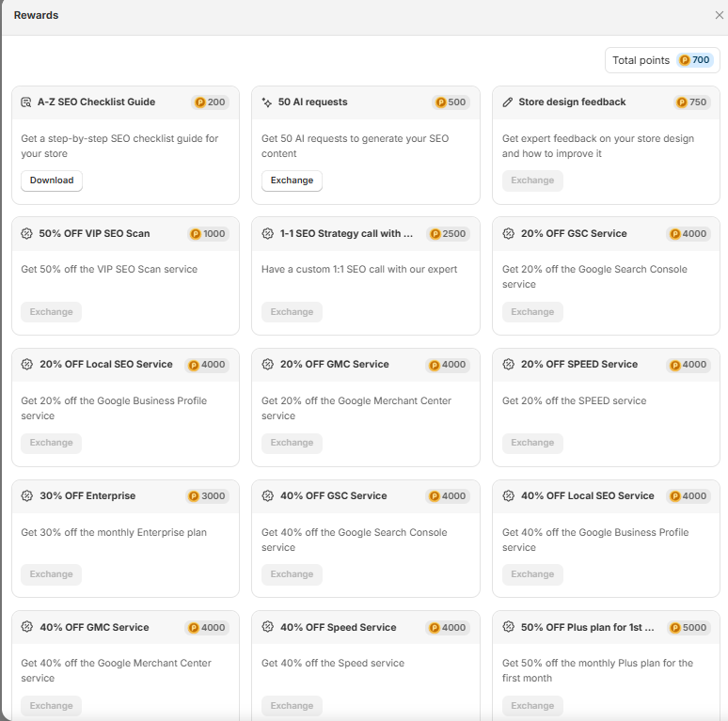
Task: Open the 20% OFF GSC Service card title
Action: coord(574,233)
